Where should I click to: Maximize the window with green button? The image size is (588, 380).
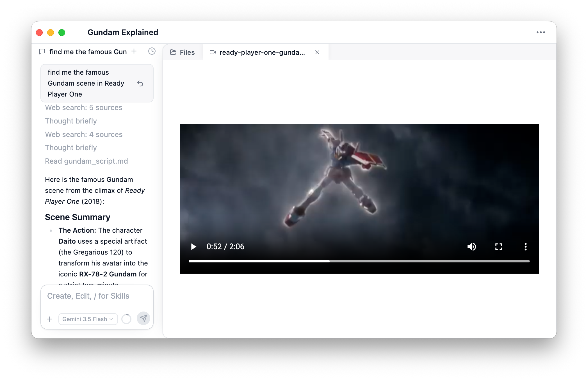pos(62,33)
